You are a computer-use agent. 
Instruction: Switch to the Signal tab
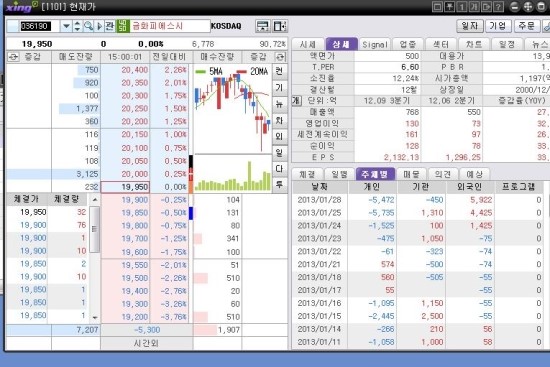pos(375,45)
